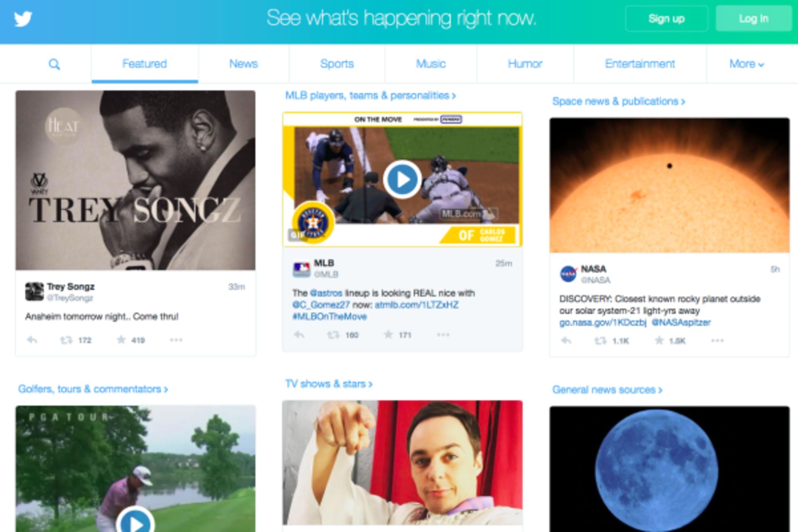Open TV shows & stars list
The image size is (798, 532).
click(x=328, y=384)
